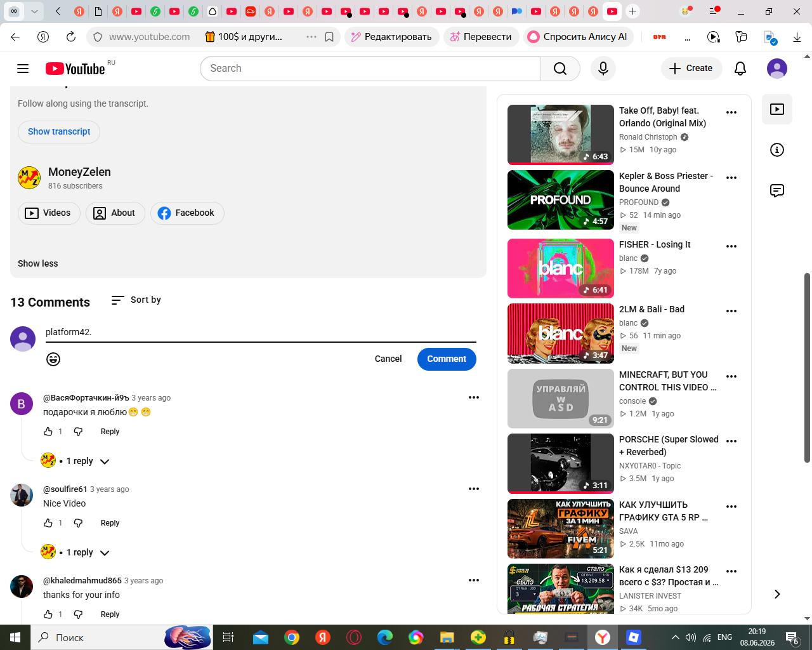Dislike the "thanks for your info" comment

78,614
